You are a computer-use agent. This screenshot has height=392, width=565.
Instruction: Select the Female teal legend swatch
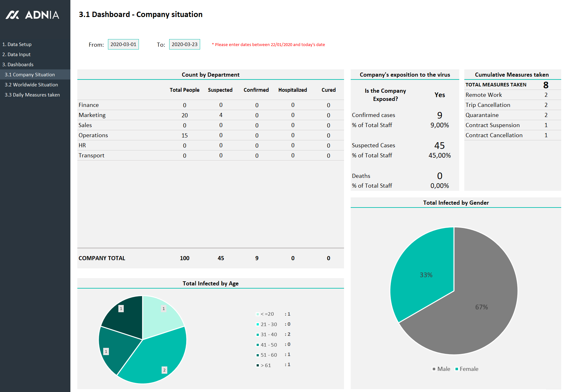click(456, 369)
